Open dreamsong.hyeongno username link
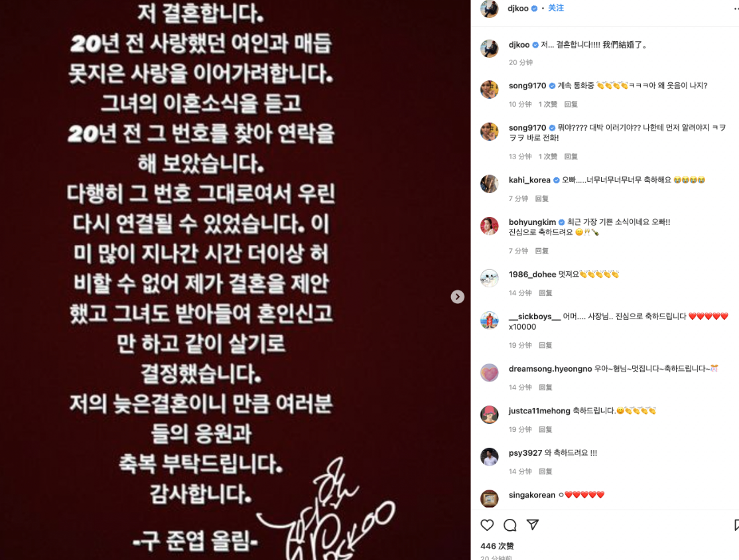Screen dimensions: 739x560 [x=550, y=369]
